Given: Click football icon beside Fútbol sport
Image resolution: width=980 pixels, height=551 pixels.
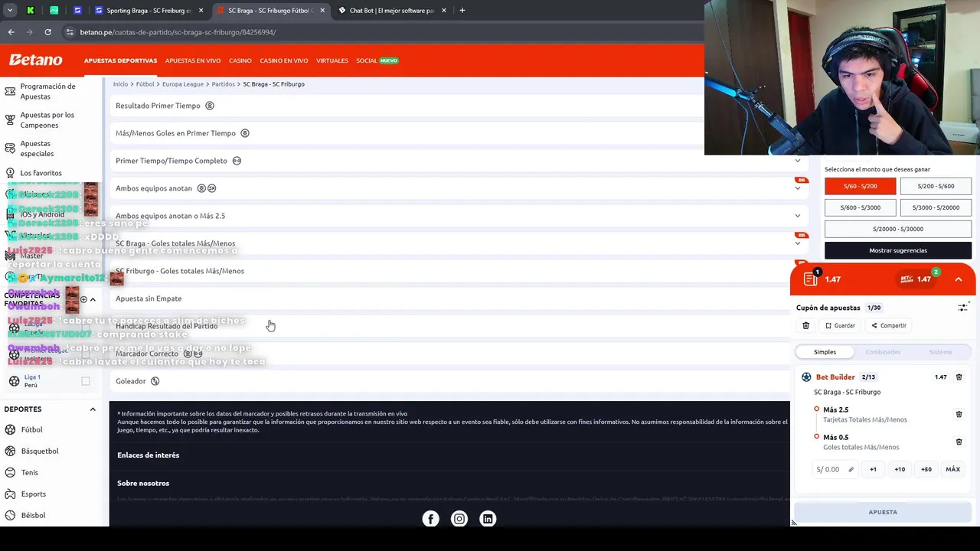Looking at the screenshot, I should pyautogui.click(x=10, y=429).
